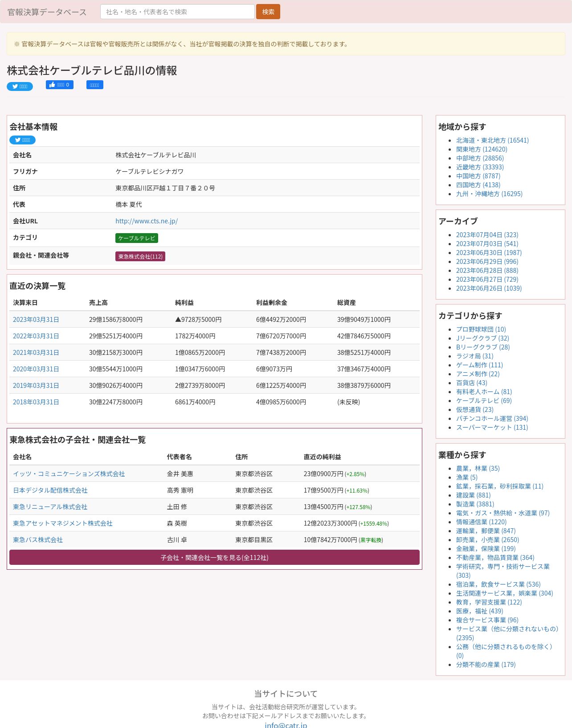Open the 2021年03月31日 settlement link
The image size is (572, 728).
click(x=36, y=353)
